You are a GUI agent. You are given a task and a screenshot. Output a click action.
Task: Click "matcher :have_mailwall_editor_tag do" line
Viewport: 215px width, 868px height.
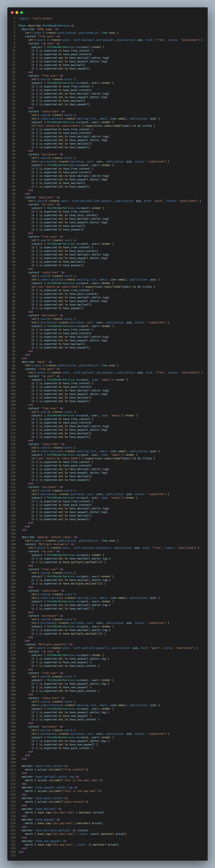[x=50, y=777]
